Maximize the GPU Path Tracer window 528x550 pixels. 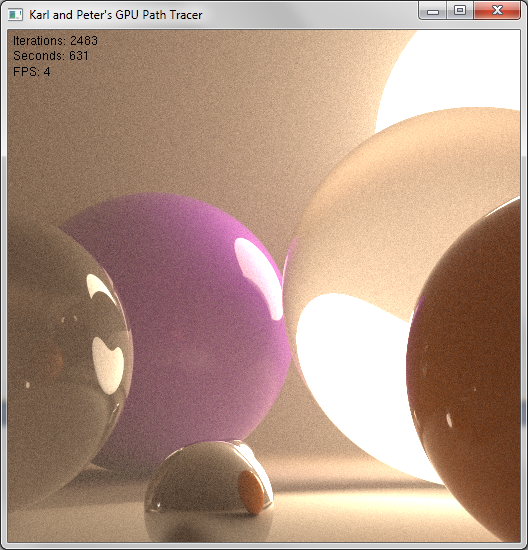460,11
